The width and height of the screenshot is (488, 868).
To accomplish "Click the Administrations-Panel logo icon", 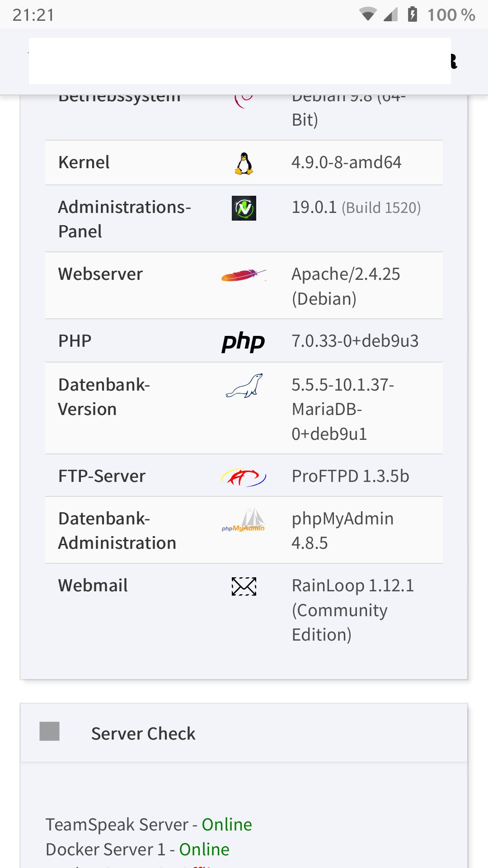I will coord(244,208).
